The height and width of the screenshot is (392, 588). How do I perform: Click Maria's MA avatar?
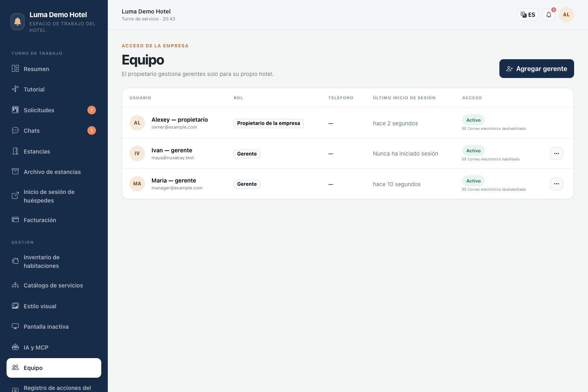click(x=137, y=184)
